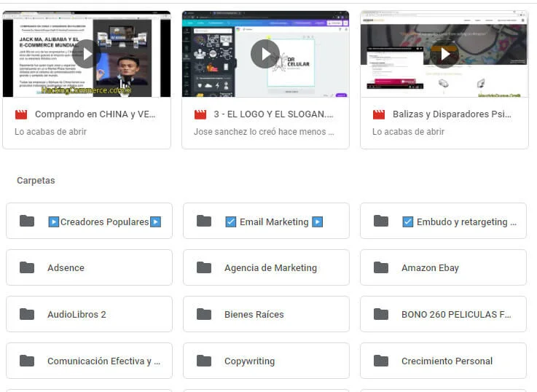Screen dimensions: 537x392
Task: Select the Embudo y retargeting folder
Action: coord(458,222)
